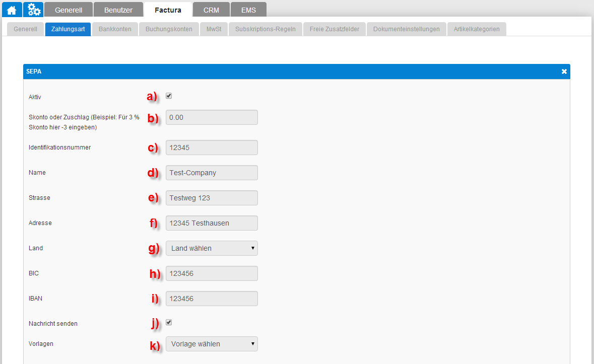
Task: Click the Adresse field with 12345 Testhausen
Action: 212,223
